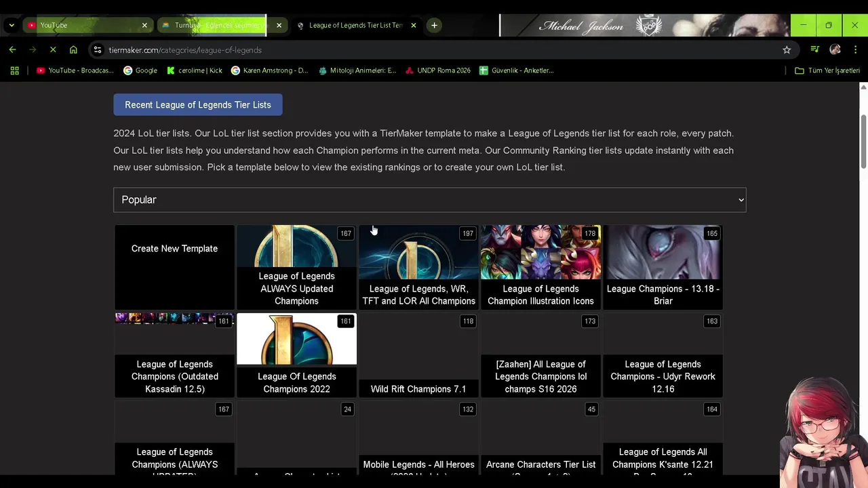Viewport: 868px width, 488px height.
Task: Click the 118 count badge
Action: (x=467, y=321)
